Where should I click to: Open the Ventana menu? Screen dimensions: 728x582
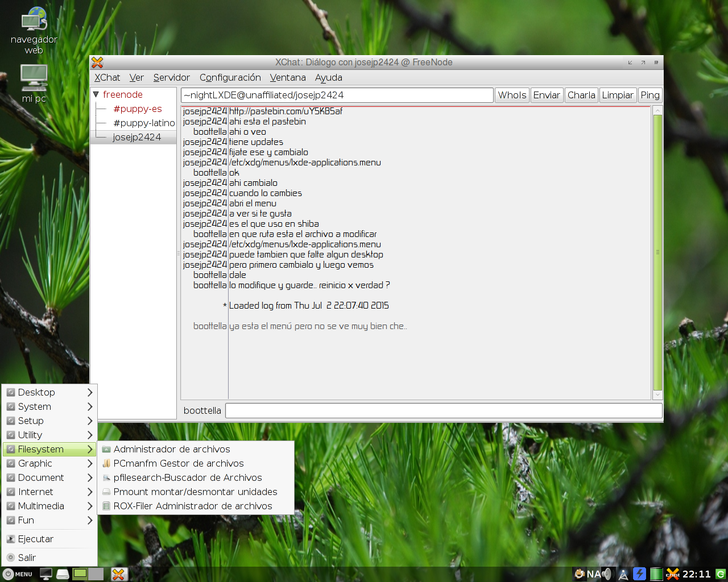tap(288, 77)
